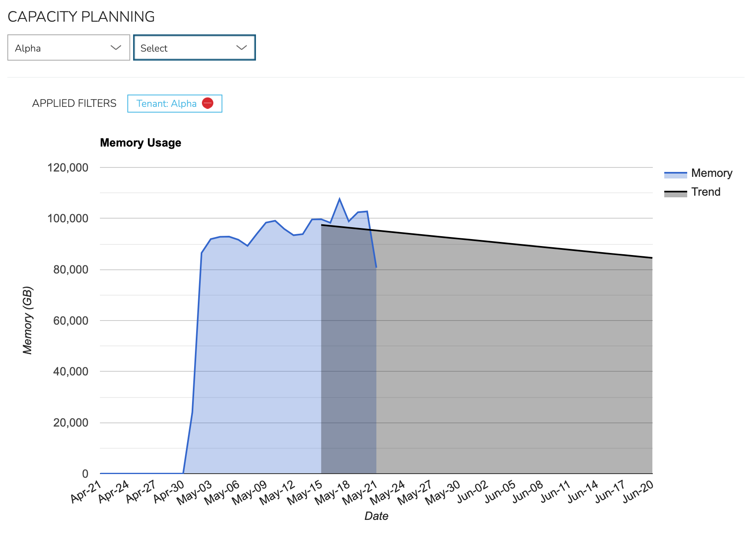This screenshot has width=756, height=542.
Task: Click the blue Memory legend swatch
Action: point(675,174)
